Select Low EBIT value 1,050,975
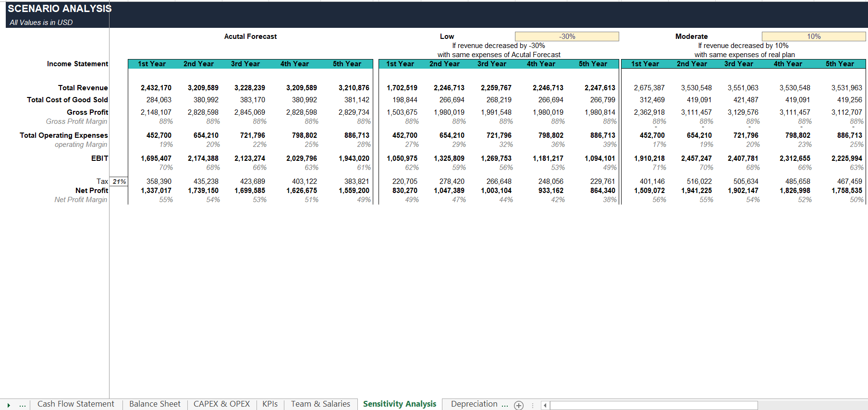Image resolution: width=868 pixels, height=410 pixels. coord(402,158)
